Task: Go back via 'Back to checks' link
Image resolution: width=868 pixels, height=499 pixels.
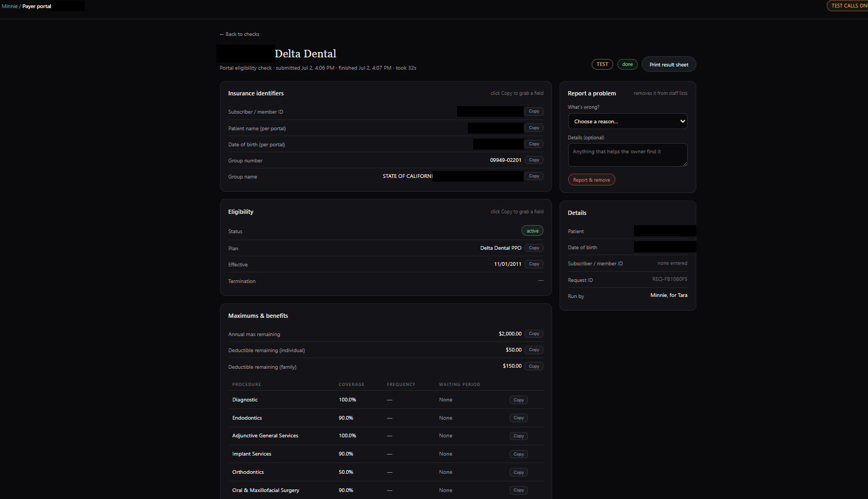Action: tap(239, 34)
